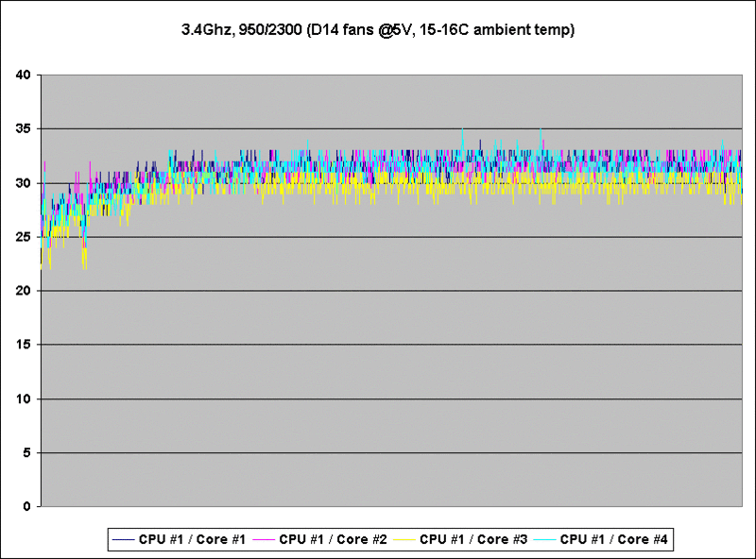The image size is (756, 559).
Task: Click y-axis label 15
Action: click(23, 345)
